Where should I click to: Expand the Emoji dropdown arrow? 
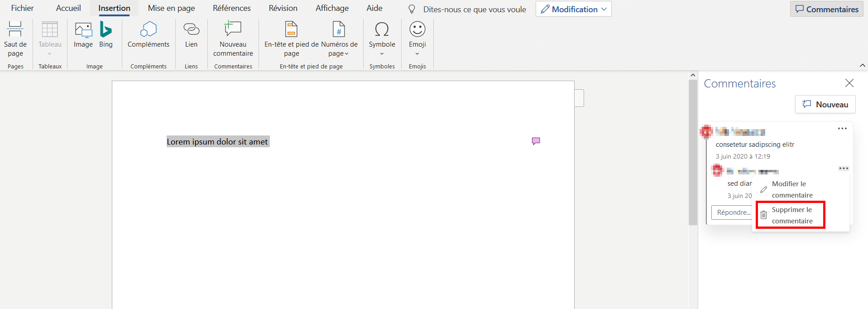click(417, 53)
